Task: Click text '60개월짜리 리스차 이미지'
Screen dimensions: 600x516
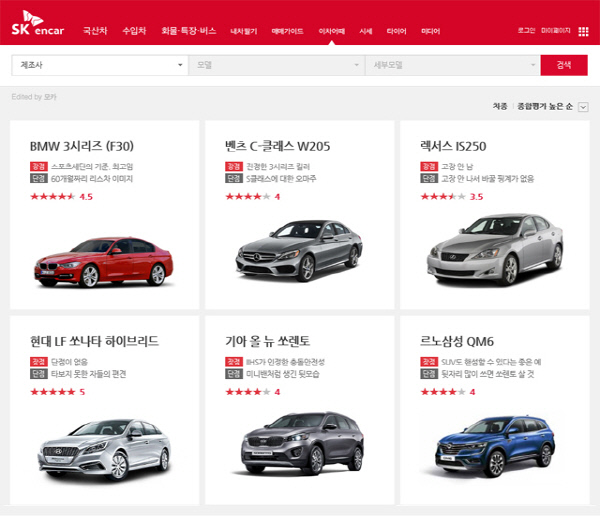Action: [92, 179]
